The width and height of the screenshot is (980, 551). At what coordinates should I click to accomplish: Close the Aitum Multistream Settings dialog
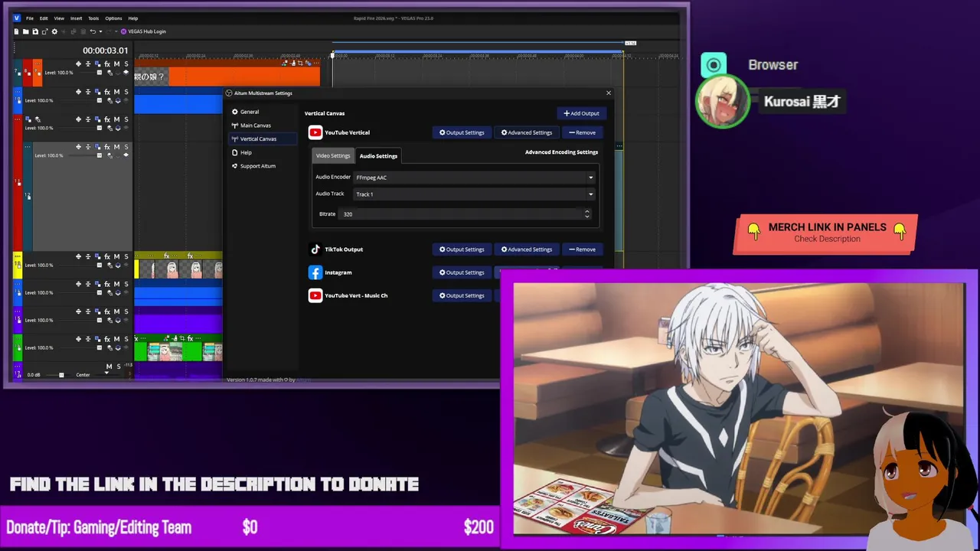tap(609, 93)
